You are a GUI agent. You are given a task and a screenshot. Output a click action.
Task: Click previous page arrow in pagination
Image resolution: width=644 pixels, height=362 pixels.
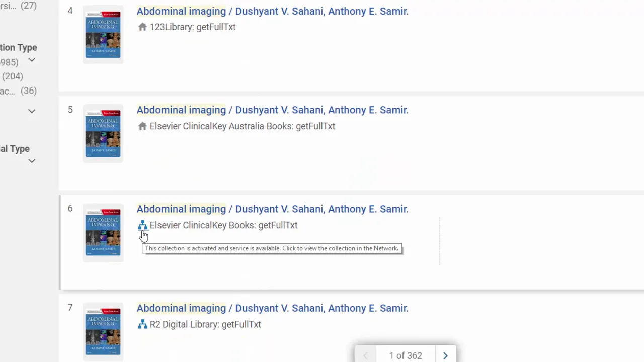[x=365, y=356]
